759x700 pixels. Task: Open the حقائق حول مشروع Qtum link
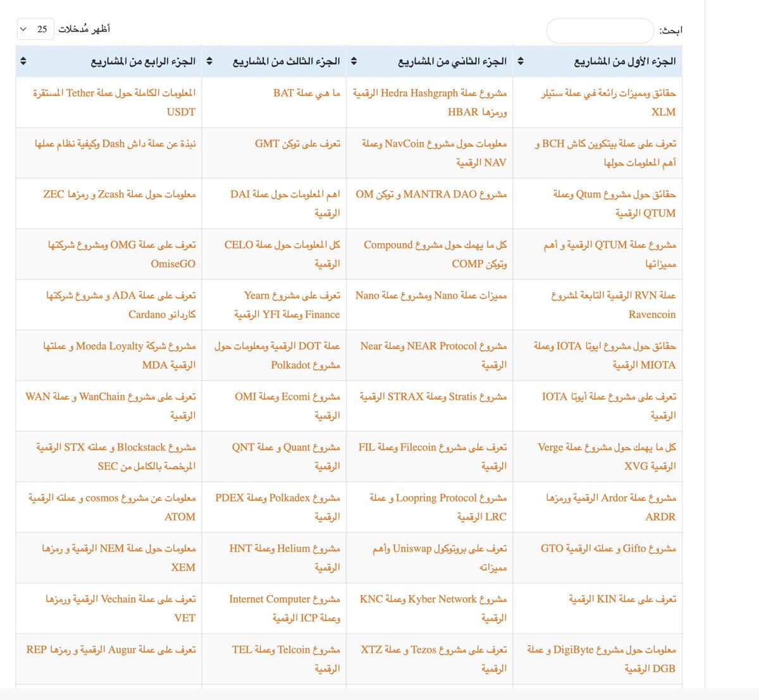click(x=615, y=204)
